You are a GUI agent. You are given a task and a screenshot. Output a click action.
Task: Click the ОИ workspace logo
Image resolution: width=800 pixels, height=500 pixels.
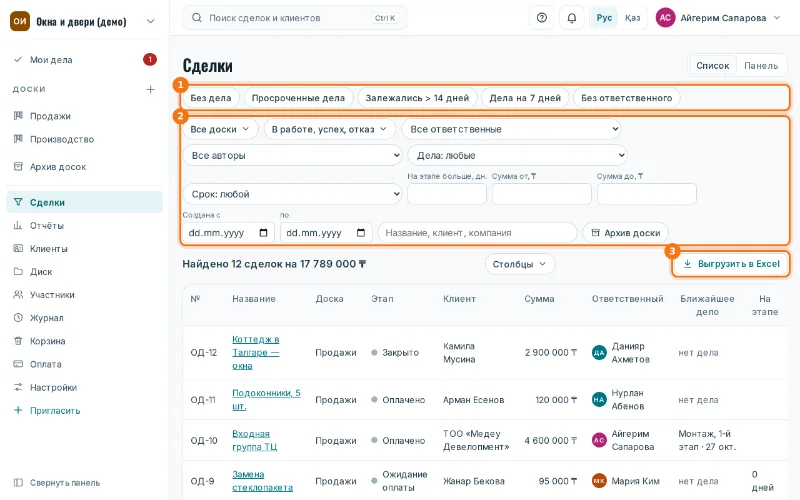pos(20,21)
